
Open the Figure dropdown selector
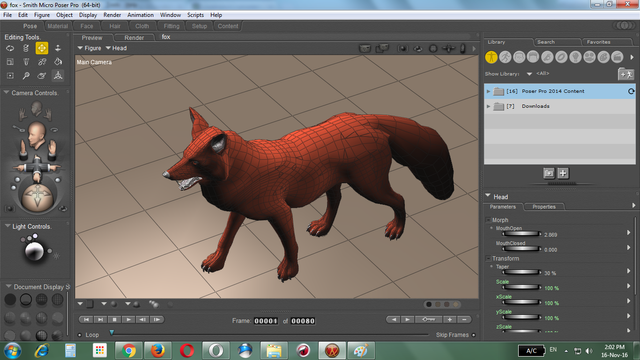pos(89,48)
